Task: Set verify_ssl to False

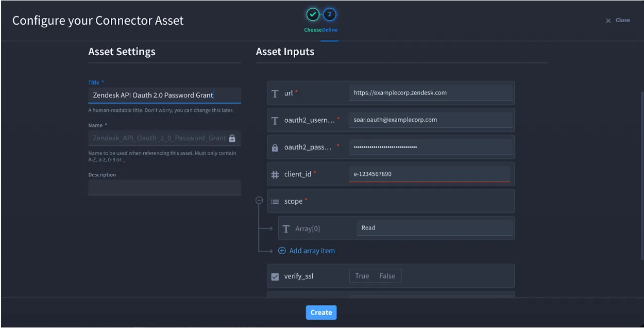Action: [x=387, y=276]
